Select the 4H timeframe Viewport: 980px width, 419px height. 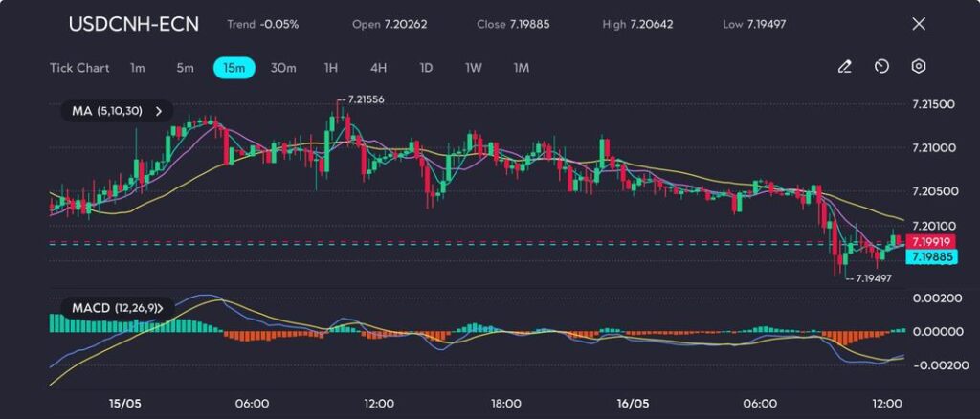coord(378,68)
